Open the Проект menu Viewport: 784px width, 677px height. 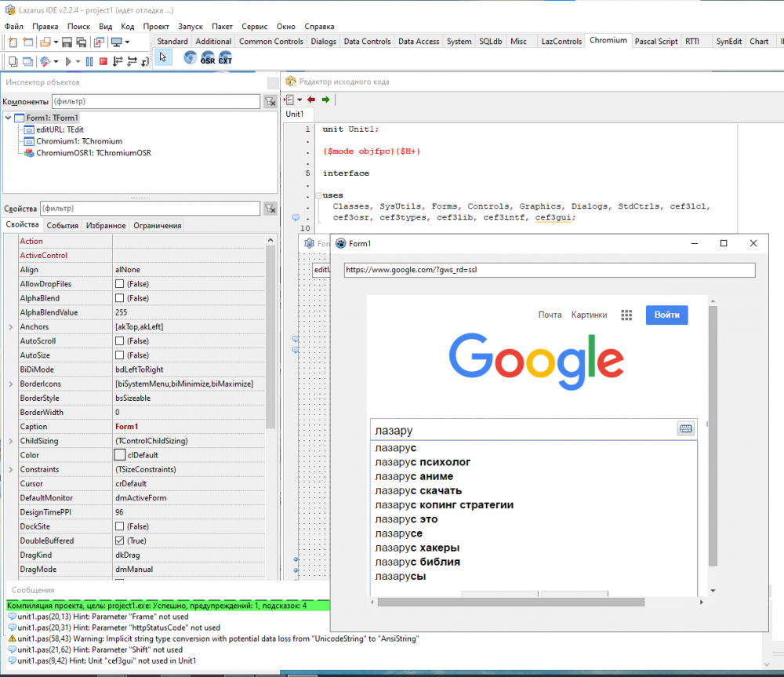pos(156,26)
